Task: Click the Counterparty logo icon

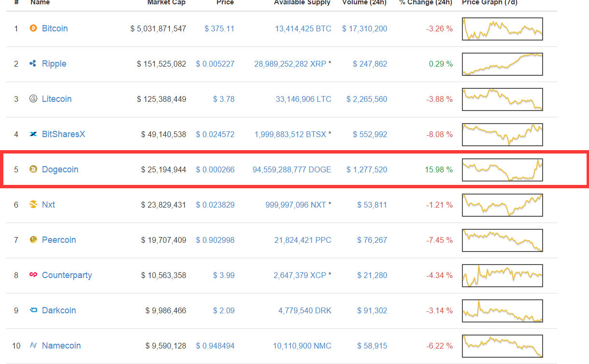Action: coord(33,275)
